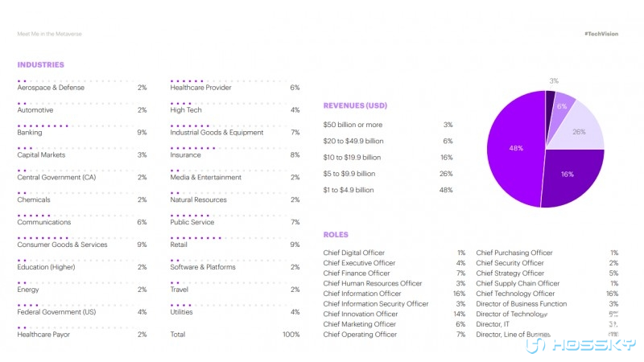Click the 'Education (Higher)' label
644x362 pixels.
[46, 267]
